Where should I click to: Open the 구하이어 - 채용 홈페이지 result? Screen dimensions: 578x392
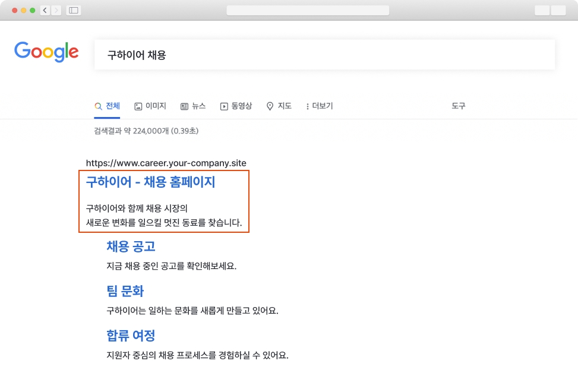tap(150, 182)
